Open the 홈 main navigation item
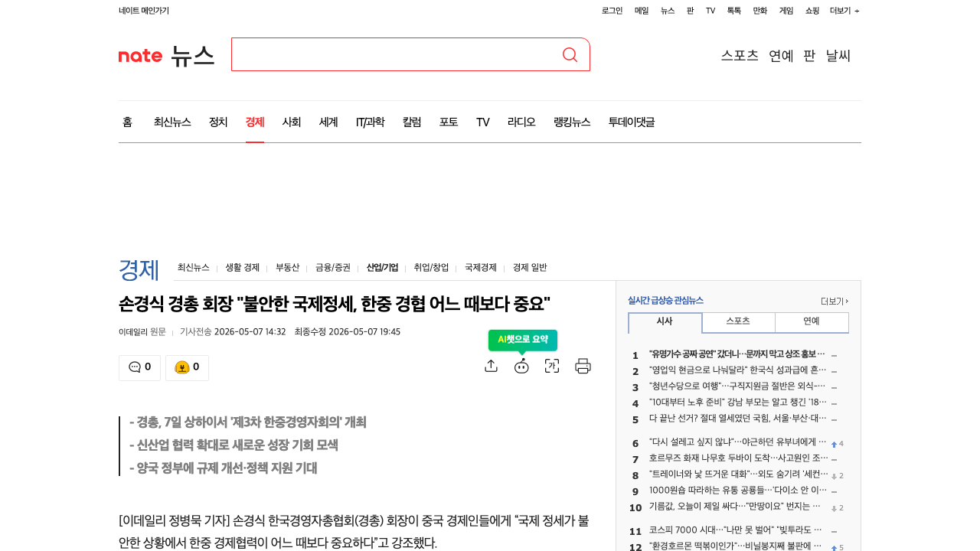980x551 pixels. pos(127,122)
